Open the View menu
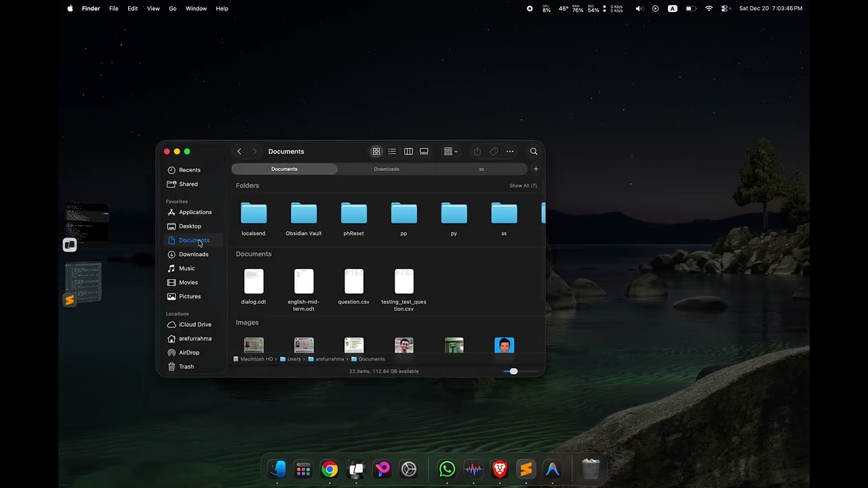The image size is (868, 488). point(153,8)
